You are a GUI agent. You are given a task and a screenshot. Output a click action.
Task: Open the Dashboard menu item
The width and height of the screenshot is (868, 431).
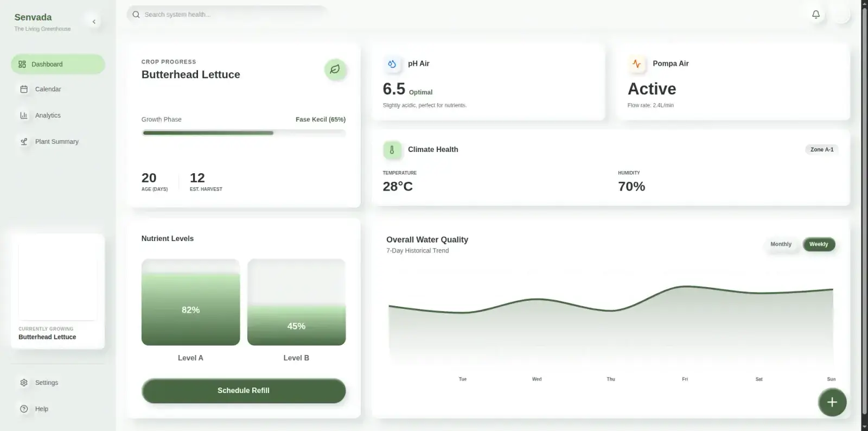tap(58, 64)
